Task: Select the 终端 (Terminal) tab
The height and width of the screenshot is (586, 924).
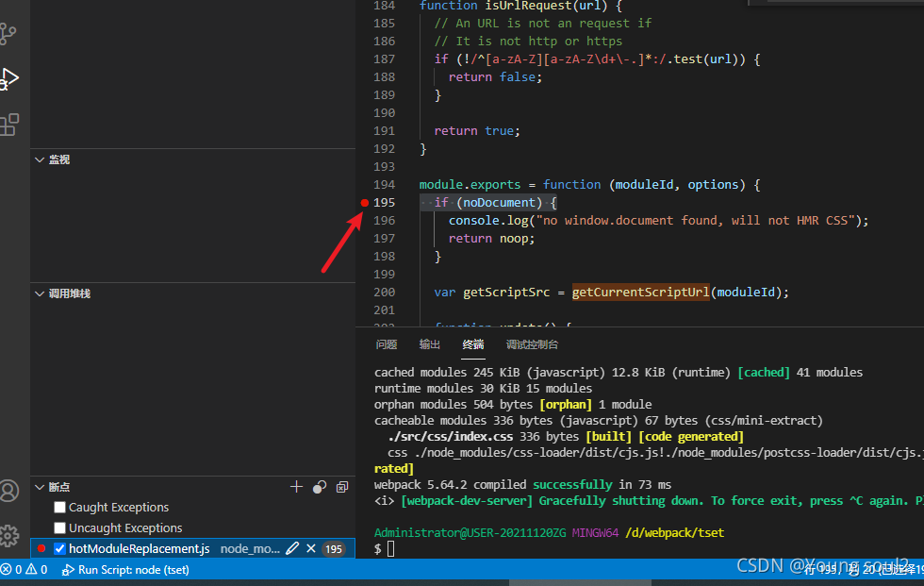Action: 473,344
